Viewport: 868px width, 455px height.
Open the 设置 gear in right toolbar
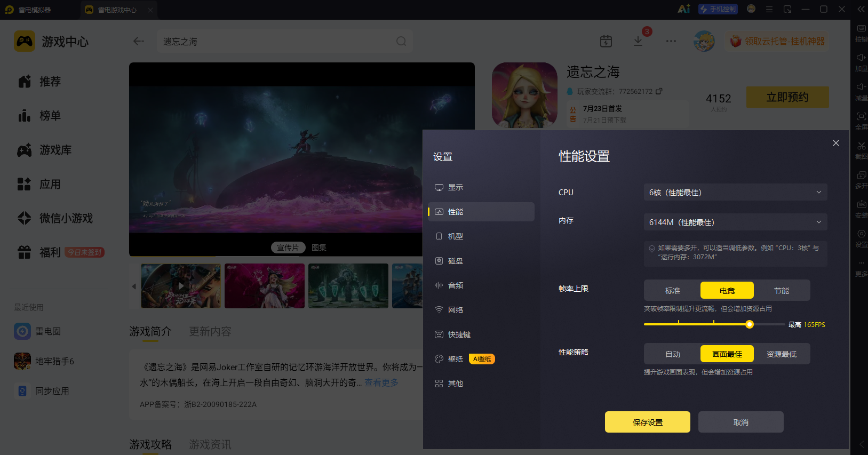(x=861, y=234)
